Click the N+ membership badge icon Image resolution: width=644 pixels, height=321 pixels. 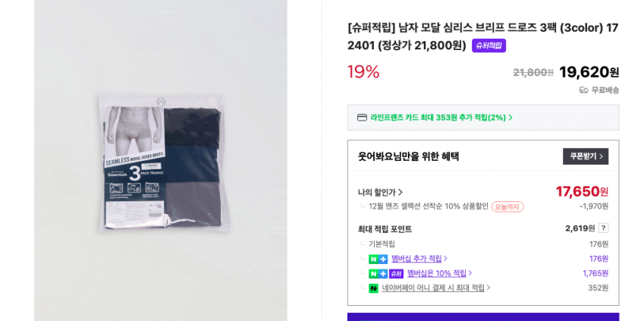[378, 259]
